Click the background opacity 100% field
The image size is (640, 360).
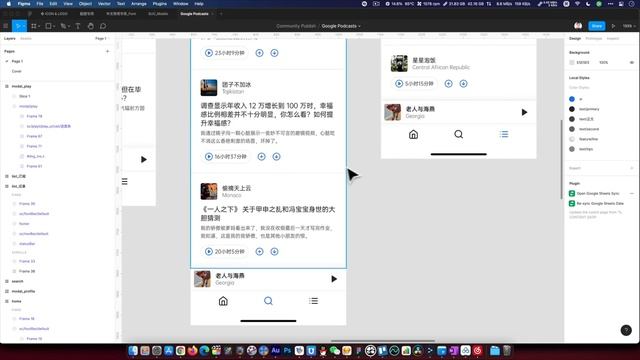[x=603, y=62]
